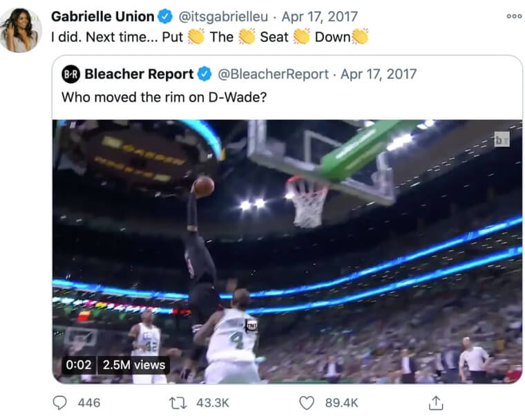Open the three-dot more options menu
The image size is (525, 420).
pos(514,16)
